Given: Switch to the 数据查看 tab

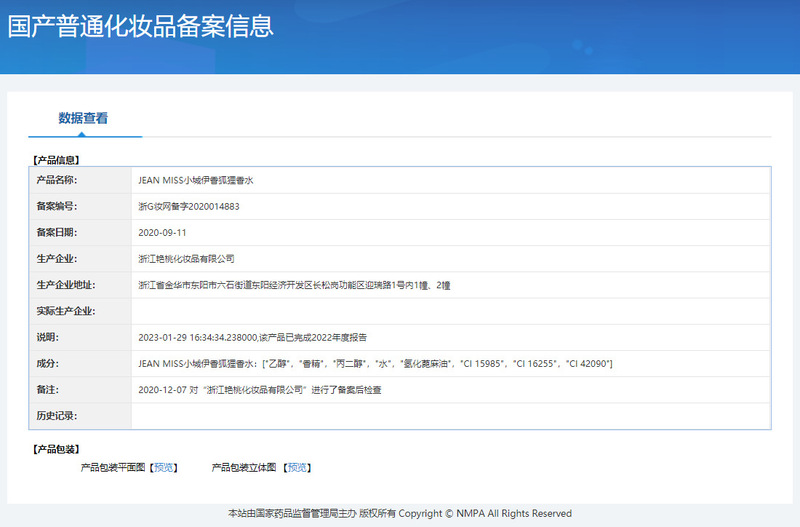Looking at the screenshot, I should [x=83, y=118].
